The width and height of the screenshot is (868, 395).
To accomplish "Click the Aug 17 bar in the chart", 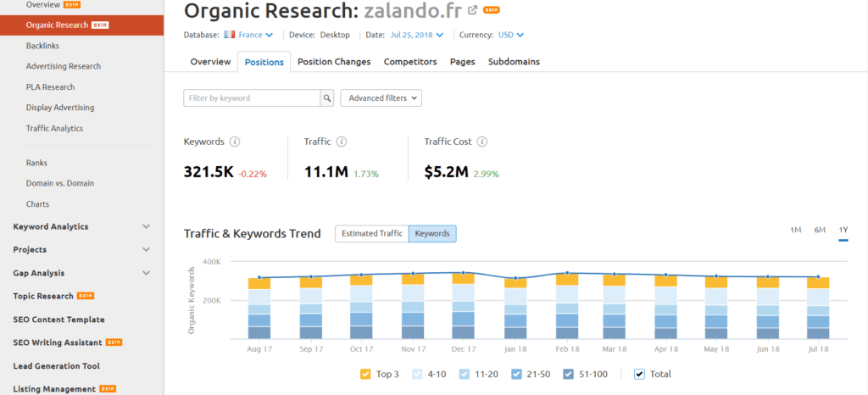I will point(259,309).
